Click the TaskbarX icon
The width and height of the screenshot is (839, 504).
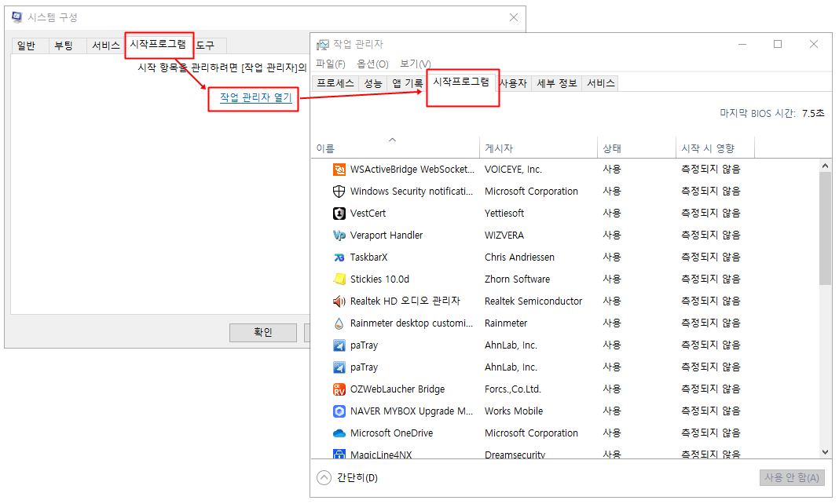(339, 257)
